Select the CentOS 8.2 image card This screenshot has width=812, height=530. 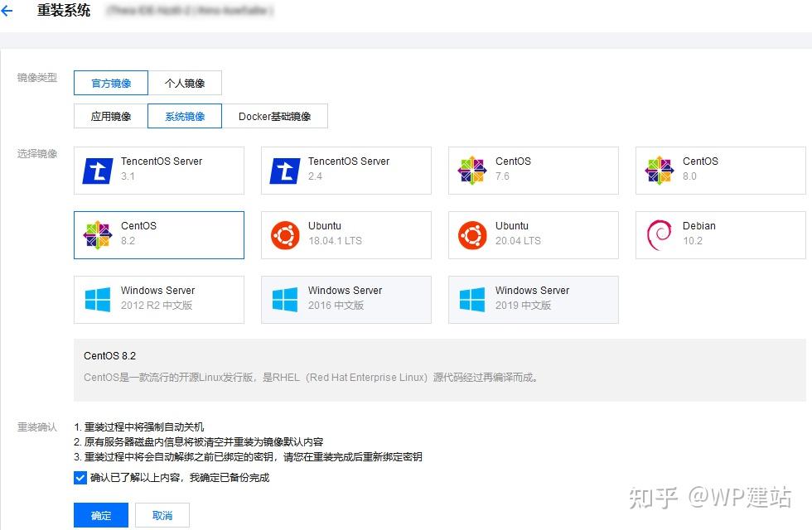[x=159, y=235]
